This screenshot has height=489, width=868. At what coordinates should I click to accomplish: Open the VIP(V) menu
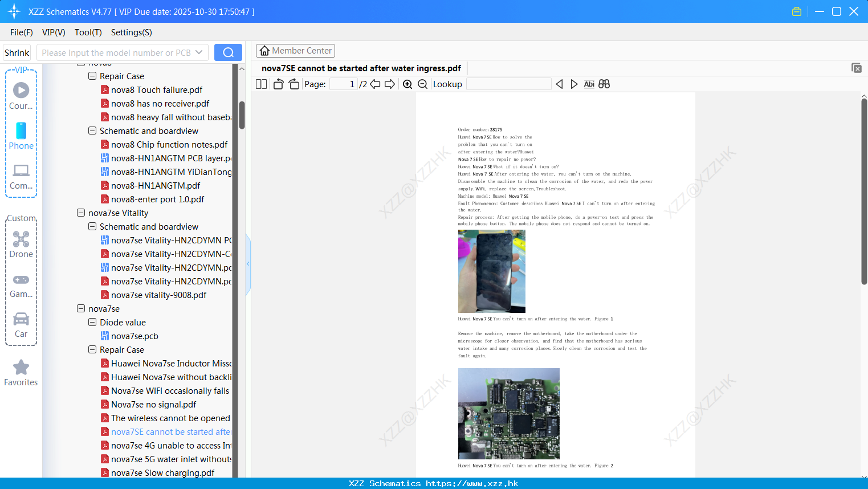click(x=54, y=32)
